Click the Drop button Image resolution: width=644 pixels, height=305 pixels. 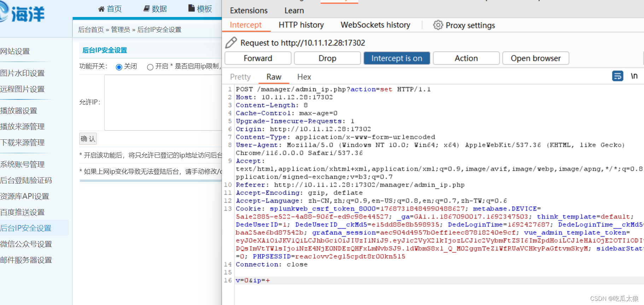(x=327, y=58)
